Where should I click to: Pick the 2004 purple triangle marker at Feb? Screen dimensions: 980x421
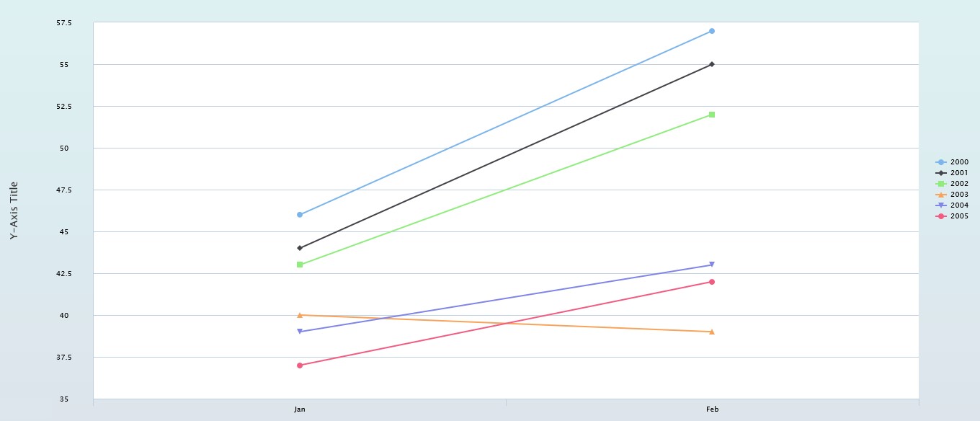(712, 265)
